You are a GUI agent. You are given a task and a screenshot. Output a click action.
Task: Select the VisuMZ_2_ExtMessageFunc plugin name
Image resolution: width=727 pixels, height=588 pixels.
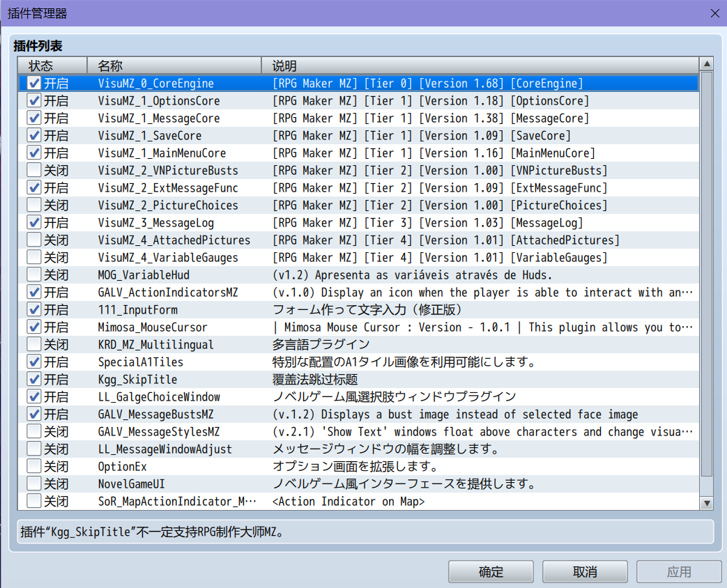click(168, 188)
